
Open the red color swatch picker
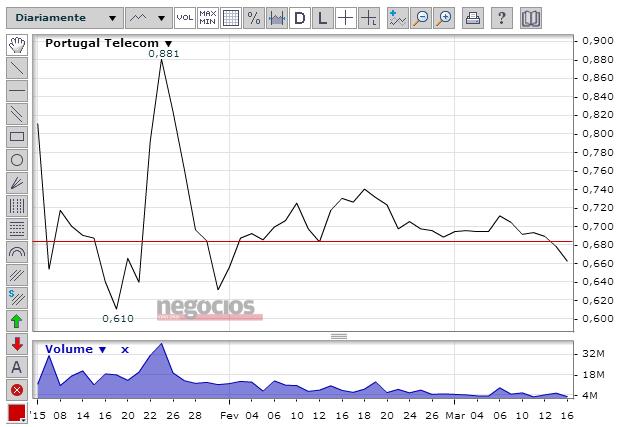(x=17, y=413)
